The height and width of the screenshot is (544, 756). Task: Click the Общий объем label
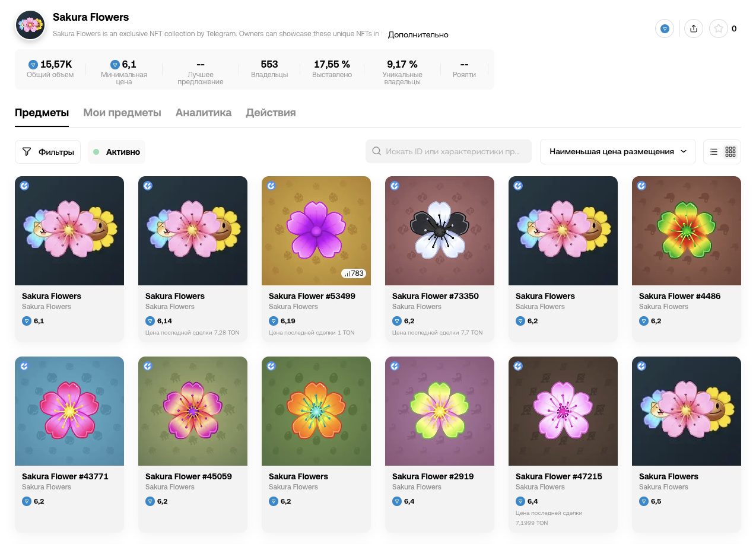click(x=50, y=75)
